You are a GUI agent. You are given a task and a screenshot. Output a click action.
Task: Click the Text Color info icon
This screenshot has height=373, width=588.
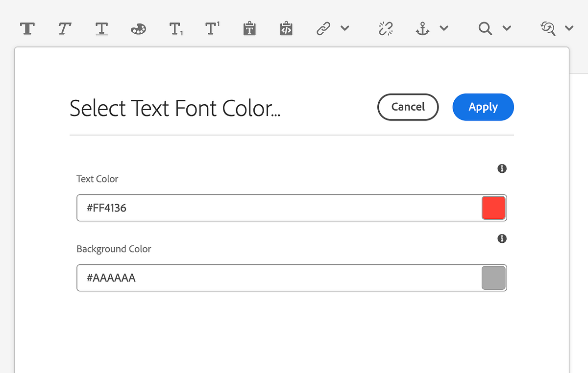[x=501, y=168]
